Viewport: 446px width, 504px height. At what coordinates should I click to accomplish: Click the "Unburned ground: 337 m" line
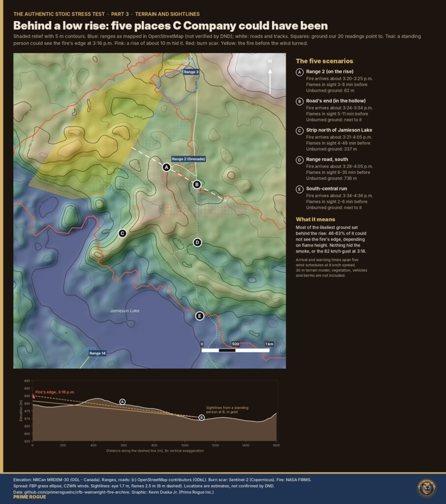tap(331, 149)
